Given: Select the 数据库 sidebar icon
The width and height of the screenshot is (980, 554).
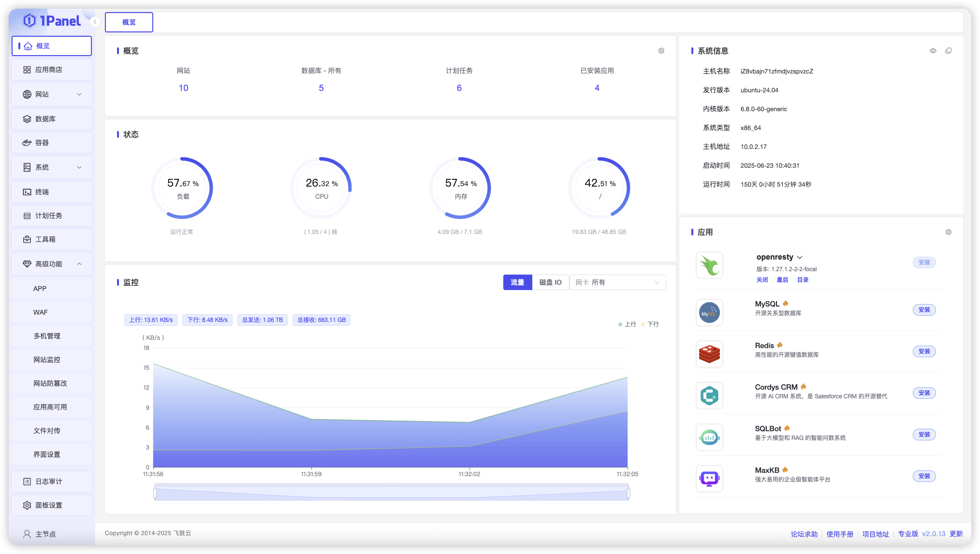Looking at the screenshot, I should [x=51, y=118].
